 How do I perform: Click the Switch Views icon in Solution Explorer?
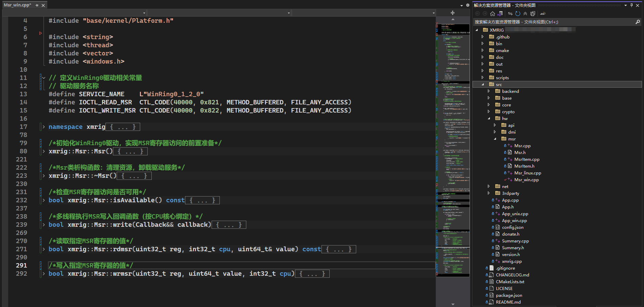[500, 14]
